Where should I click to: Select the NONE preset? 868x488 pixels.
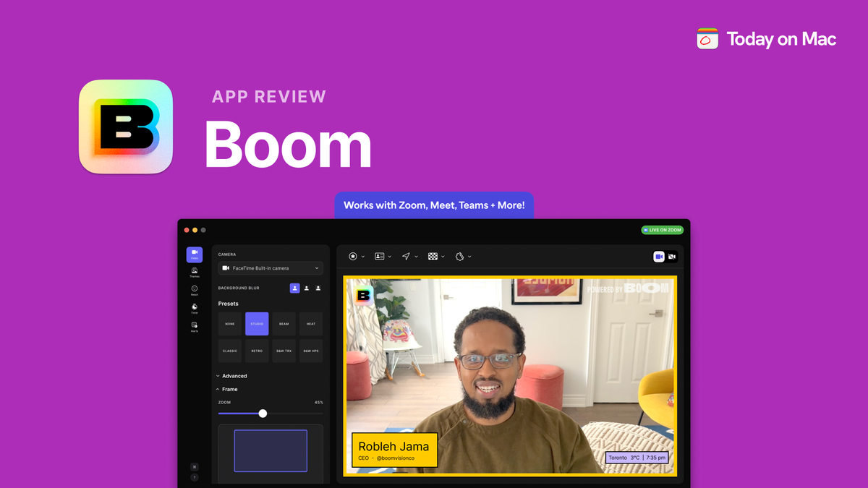point(230,324)
